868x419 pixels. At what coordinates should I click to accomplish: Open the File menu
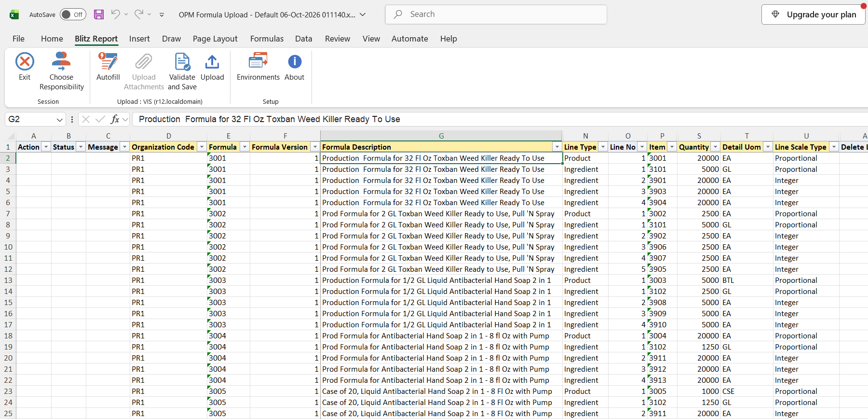(x=18, y=39)
